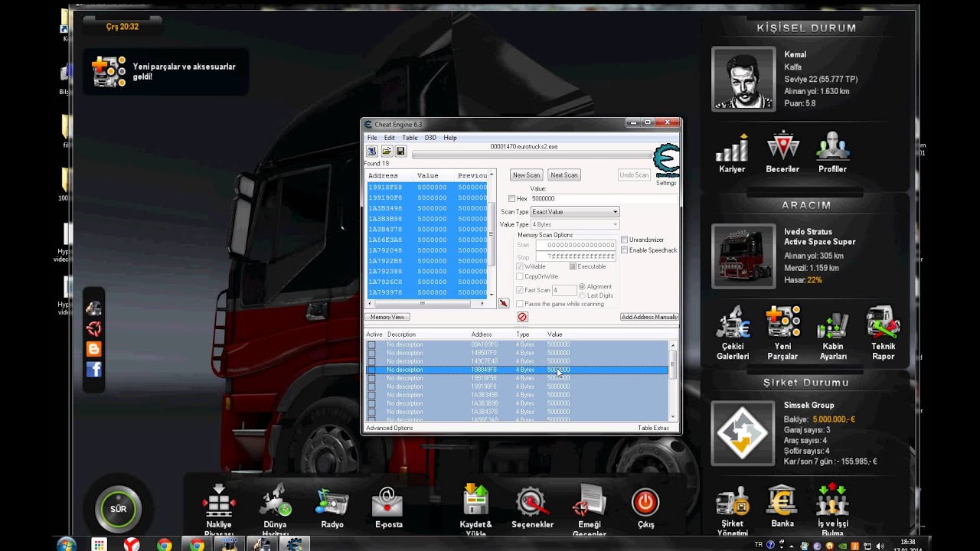Open Çekici Galerileri truck dealers icon

pos(733,323)
